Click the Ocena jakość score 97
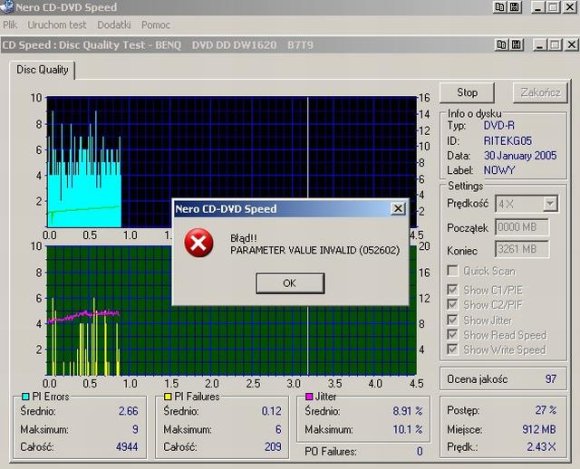 [550, 379]
